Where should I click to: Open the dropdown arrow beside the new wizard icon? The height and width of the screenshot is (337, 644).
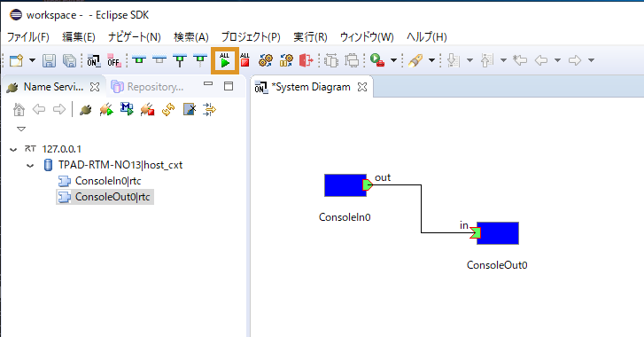coord(32,60)
